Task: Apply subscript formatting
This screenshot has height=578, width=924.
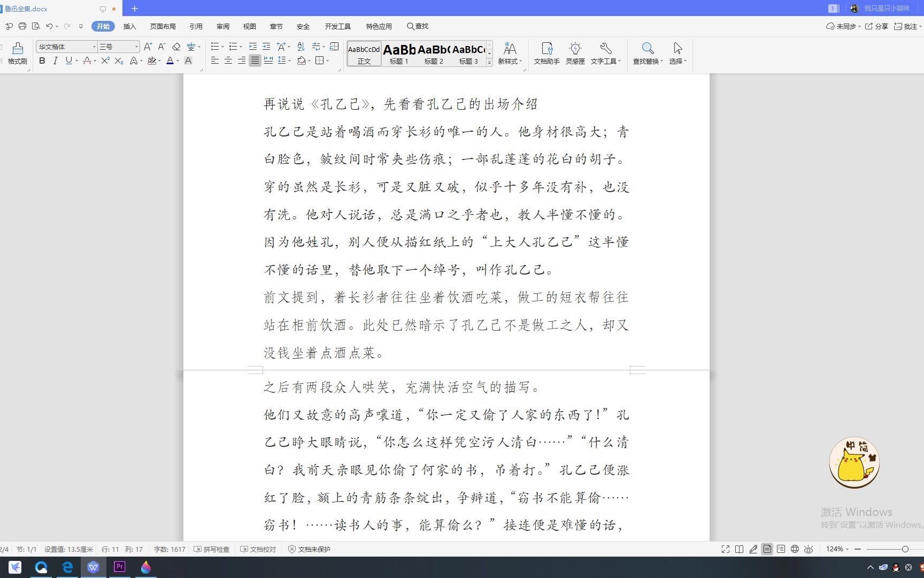Action: pos(119,60)
